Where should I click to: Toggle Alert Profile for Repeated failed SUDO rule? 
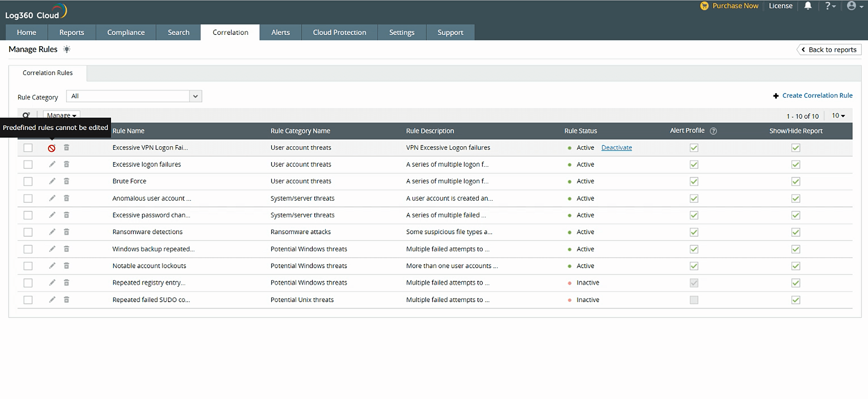pos(693,300)
